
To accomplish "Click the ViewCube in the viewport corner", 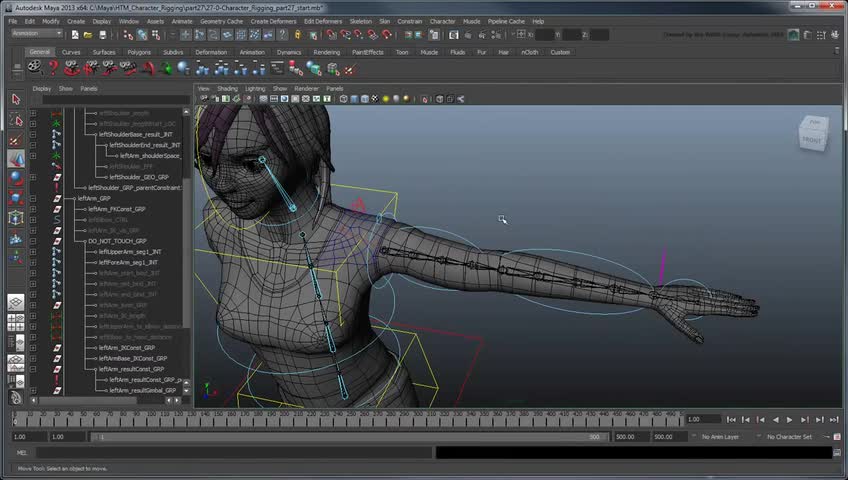I will coord(812,133).
